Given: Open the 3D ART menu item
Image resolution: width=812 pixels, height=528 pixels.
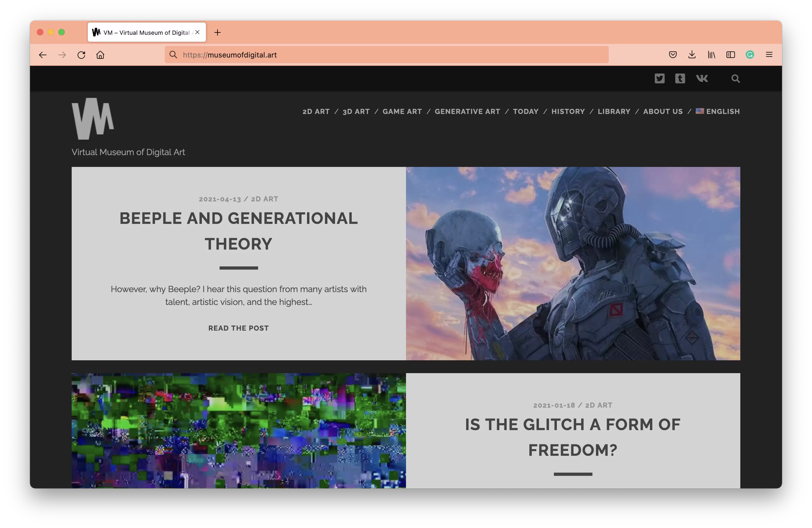Looking at the screenshot, I should [x=356, y=112].
